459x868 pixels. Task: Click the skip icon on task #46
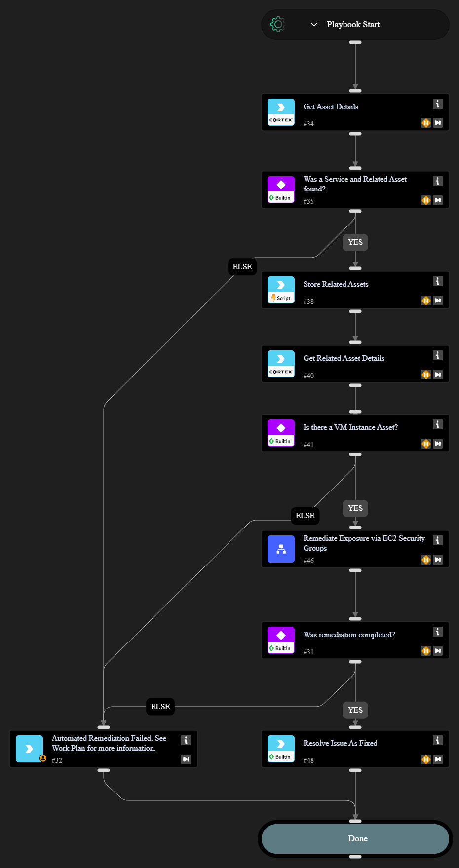(438, 560)
